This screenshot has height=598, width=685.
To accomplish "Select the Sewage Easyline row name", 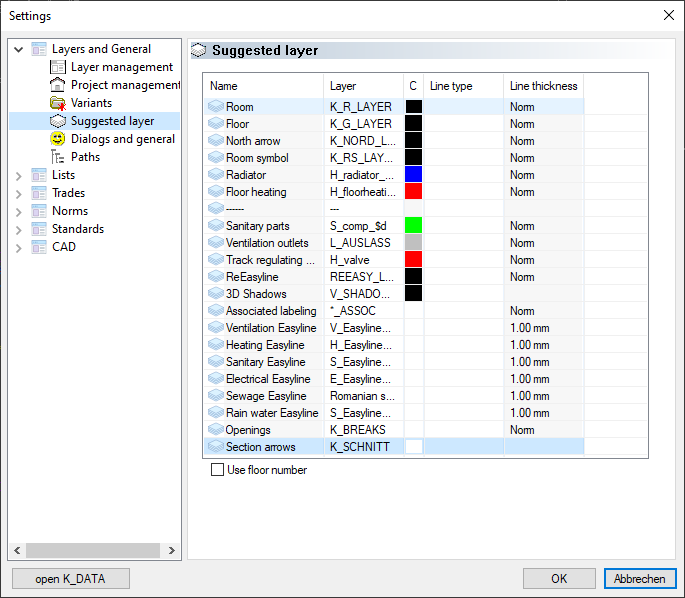I will tap(266, 396).
